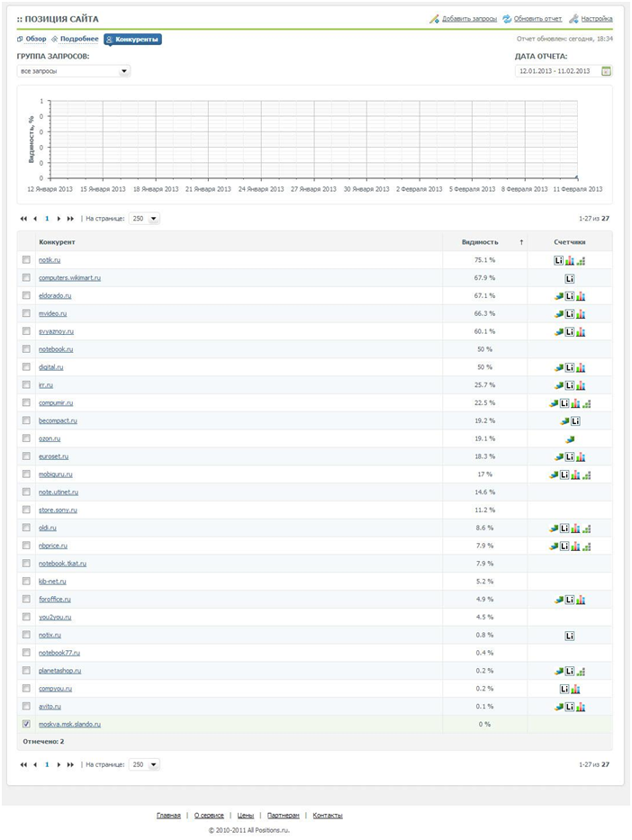Image resolution: width=632 pixels, height=840 pixels.
Task: Tick the checkbox for computers.wikimart.ru
Action: [26, 277]
